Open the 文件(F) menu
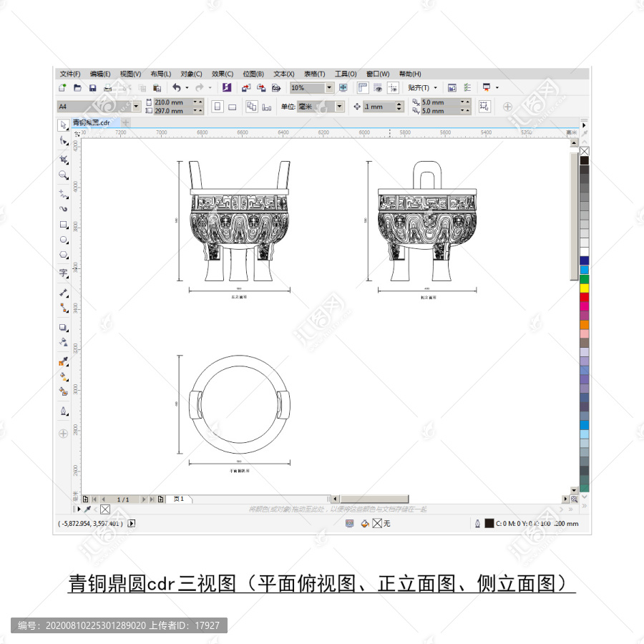The width and height of the screenshot is (644, 644). [x=70, y=74]
